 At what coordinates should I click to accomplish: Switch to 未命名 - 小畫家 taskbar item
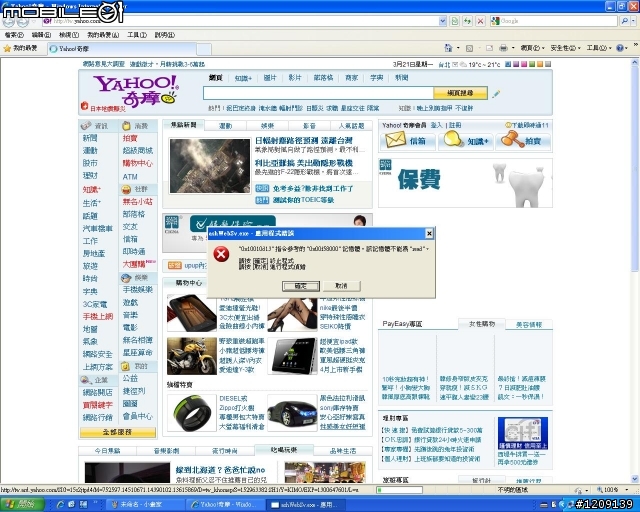[x=145, y=505]
